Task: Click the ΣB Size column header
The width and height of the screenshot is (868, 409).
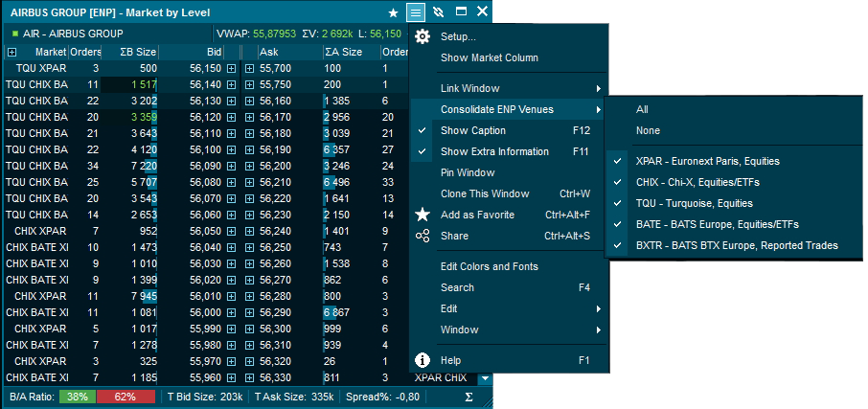Action: coord(131,52)
